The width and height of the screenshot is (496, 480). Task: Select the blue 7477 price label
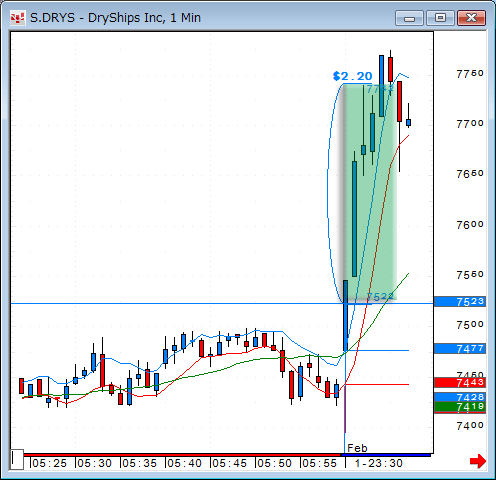point(460,349)
